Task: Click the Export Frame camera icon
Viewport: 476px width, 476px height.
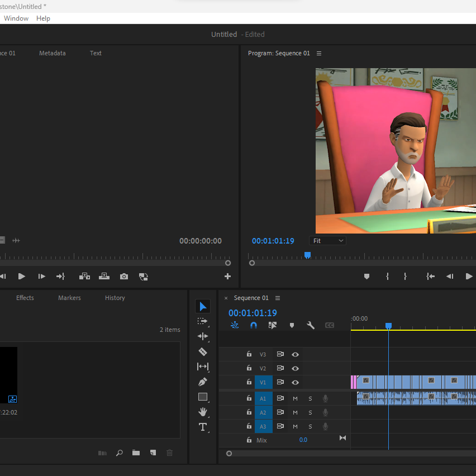Action: [124, 277]
